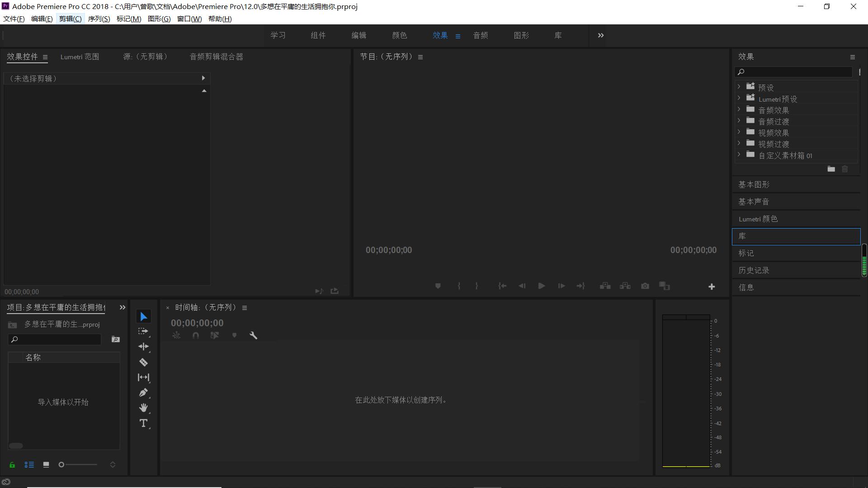Screen dimensions: 868x488
Task: Open the 历史记录 panel
Action: [x=754, y=270]
